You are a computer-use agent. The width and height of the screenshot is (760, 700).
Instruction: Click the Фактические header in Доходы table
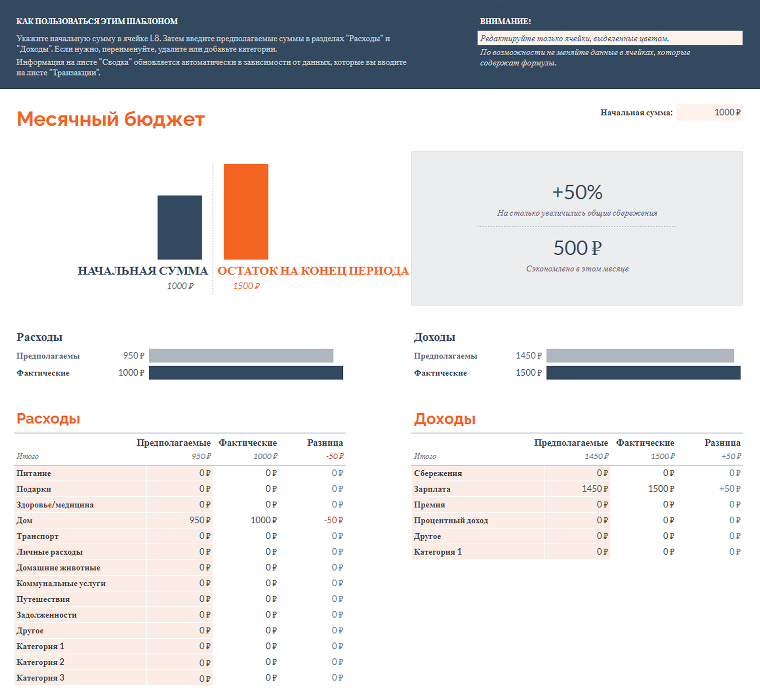click(x=645, y=443)
